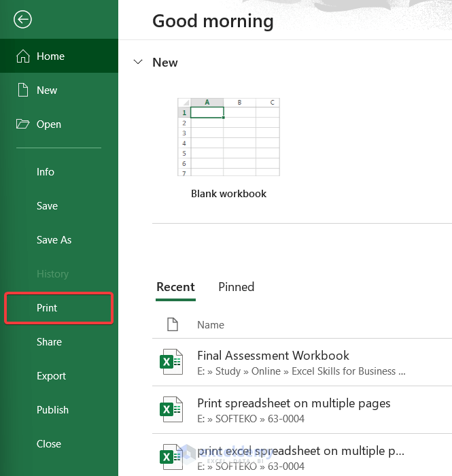Viewport: 452px width, 476px height.
Task: Click Final Assessment Workbook Excel file icon
Action: point(171,362)
